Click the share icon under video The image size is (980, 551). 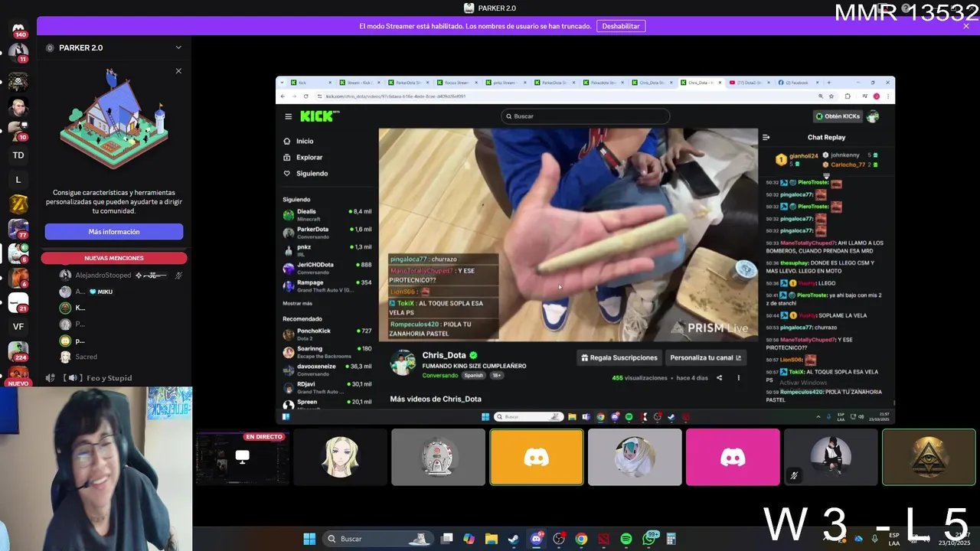(719, 378)
